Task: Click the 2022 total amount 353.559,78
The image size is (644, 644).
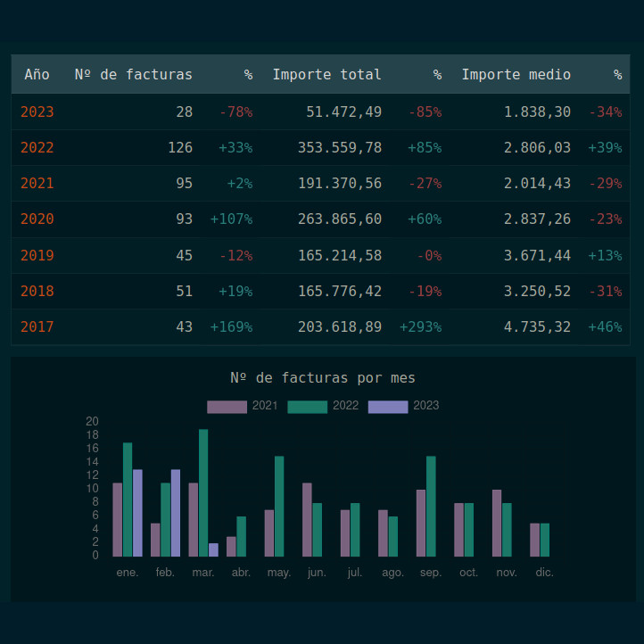Action: pyautogui.click(x=340, y=148)
